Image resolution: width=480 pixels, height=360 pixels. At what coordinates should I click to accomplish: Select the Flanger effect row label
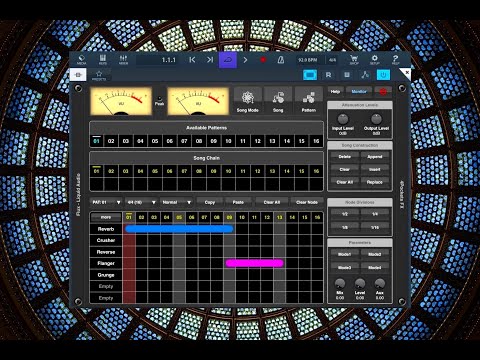(106, 263)
